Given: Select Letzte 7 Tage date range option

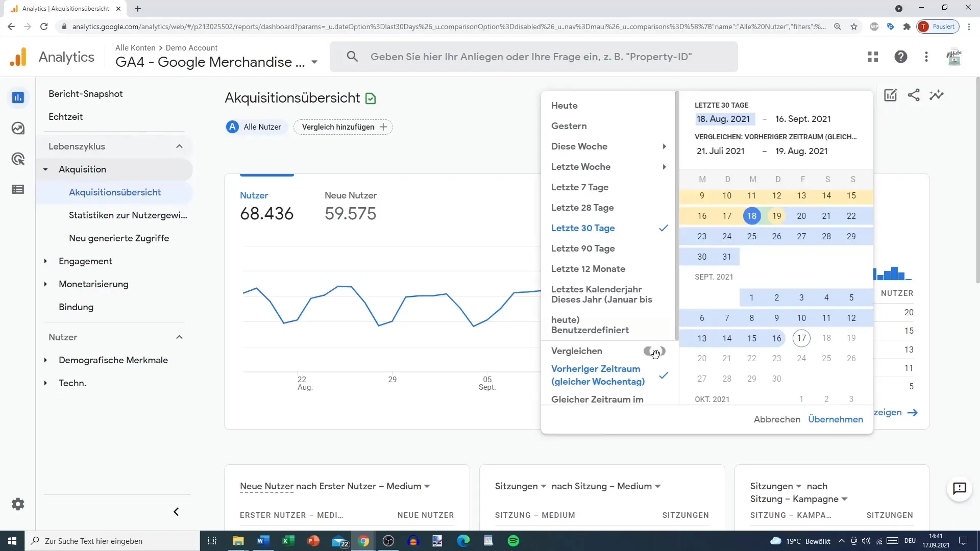Looking at the screenshot, I should pos(579,187).
